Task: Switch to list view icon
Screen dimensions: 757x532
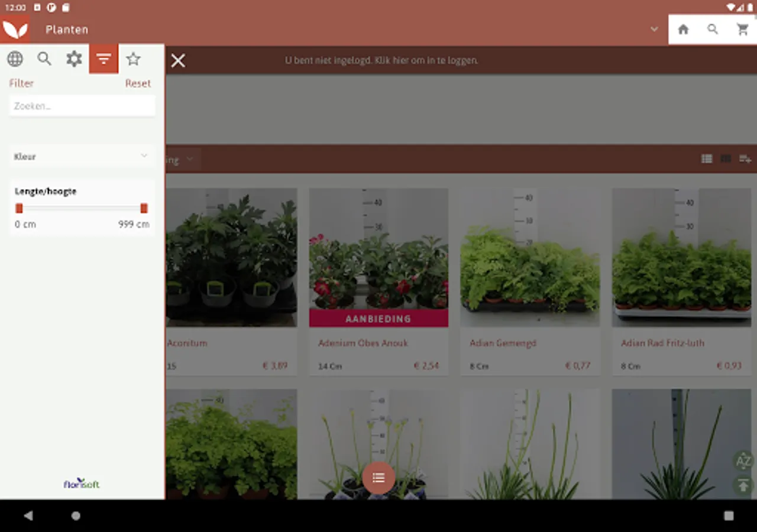Action: [x=707, y=158]
